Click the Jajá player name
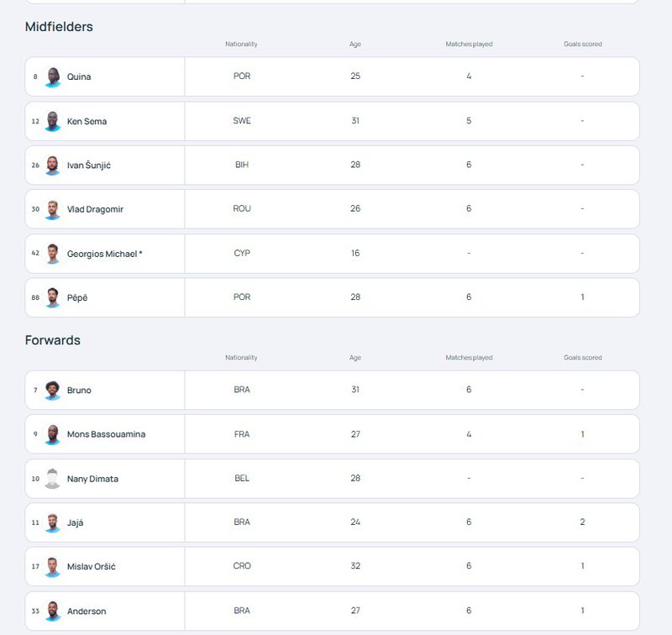Screen dimensions: 672x635 (x=76, y=522)
